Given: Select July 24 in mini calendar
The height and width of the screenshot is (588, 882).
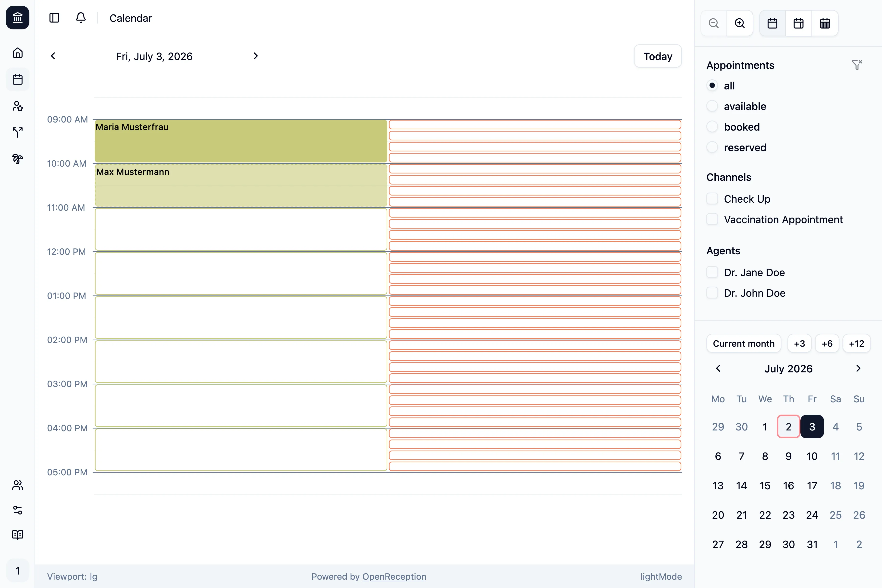Looking at the screenshot, I should tap(812, 515).
